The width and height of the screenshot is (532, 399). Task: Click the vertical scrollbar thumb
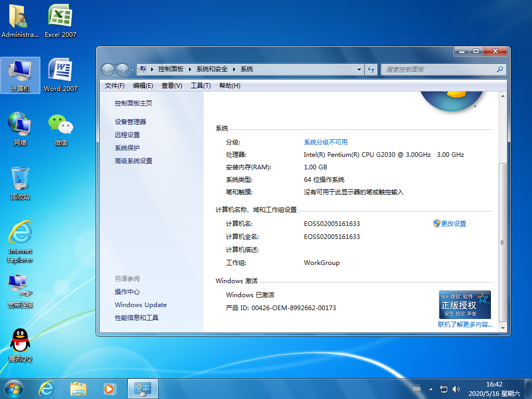(x=503, y=242)
